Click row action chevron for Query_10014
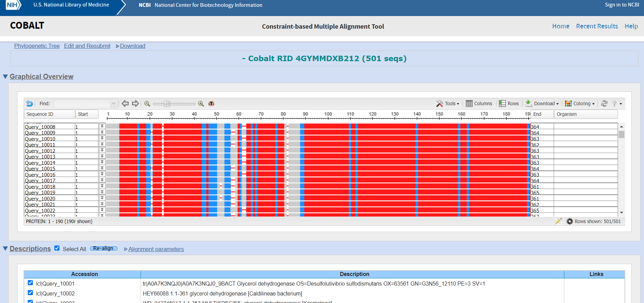Image resolution: width=644 pixels, height=303 pixels. 102,162
